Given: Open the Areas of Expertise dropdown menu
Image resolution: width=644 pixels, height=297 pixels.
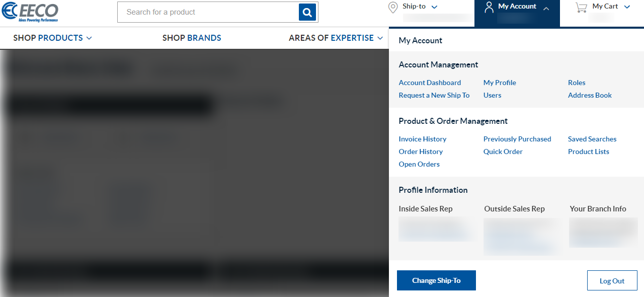Looking at the screenshot, I should [336, 38].
